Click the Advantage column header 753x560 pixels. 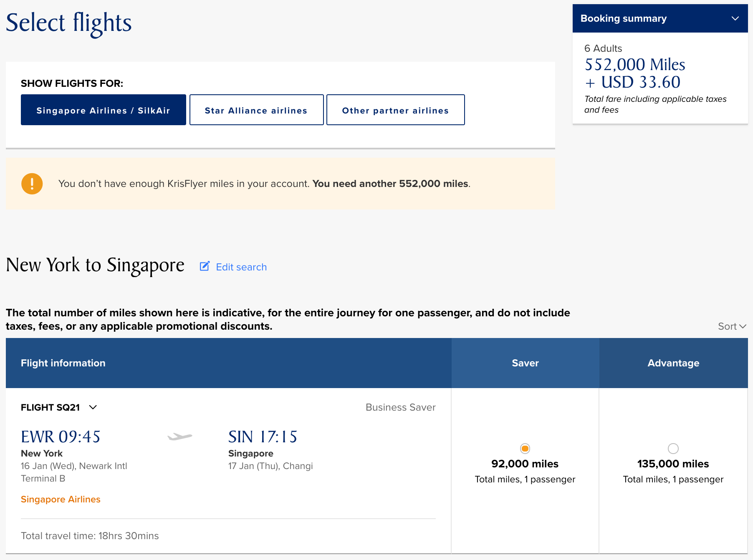point(673,363)
